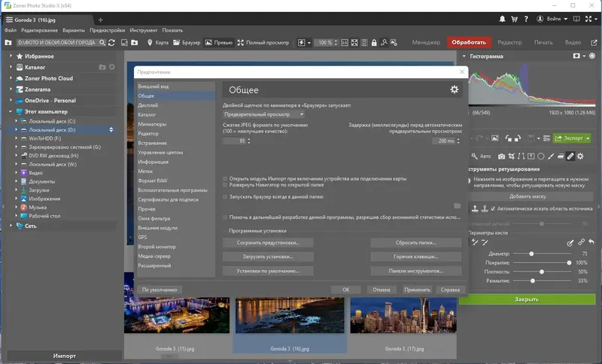Select Формат RAW in preferences list
602x364 pixels.
pos(153,181)
